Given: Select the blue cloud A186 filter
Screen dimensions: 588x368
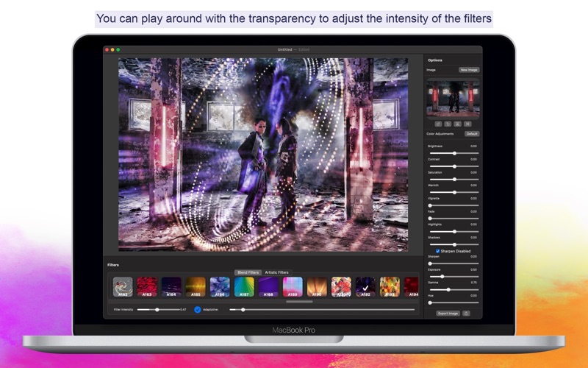Looking at the screenshot, I should pyautogui.click(x=220, y=287).
